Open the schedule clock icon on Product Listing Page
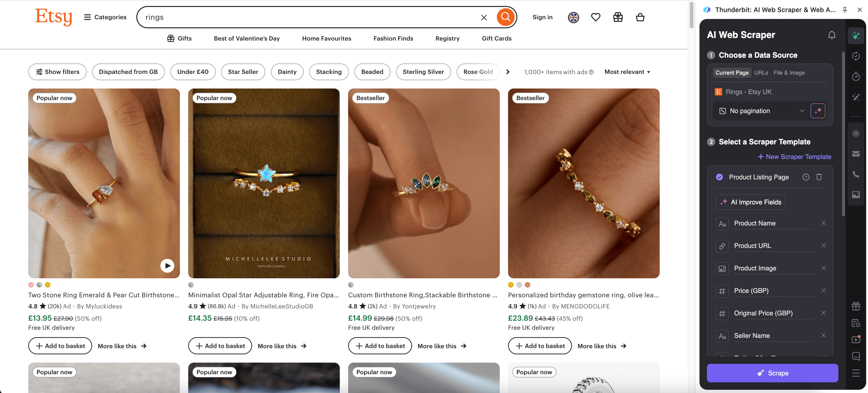 (806, 177)
